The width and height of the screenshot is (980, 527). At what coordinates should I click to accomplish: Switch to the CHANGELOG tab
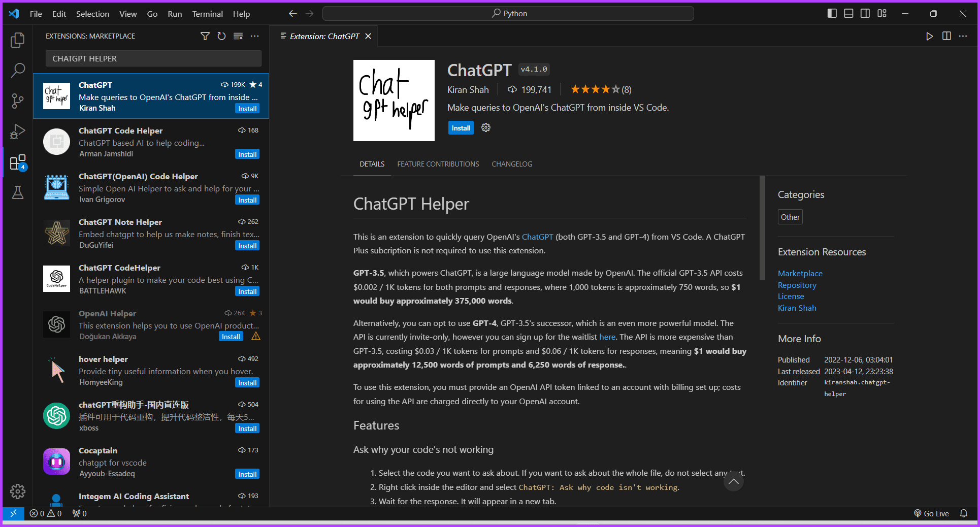pyautogui.click(x=512, y=164)
